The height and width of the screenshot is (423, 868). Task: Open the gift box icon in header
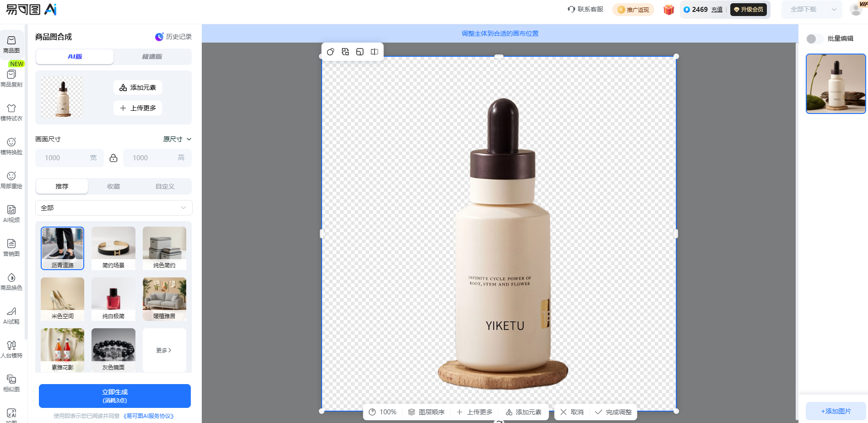pyautogui.click(x=669, y=10)
